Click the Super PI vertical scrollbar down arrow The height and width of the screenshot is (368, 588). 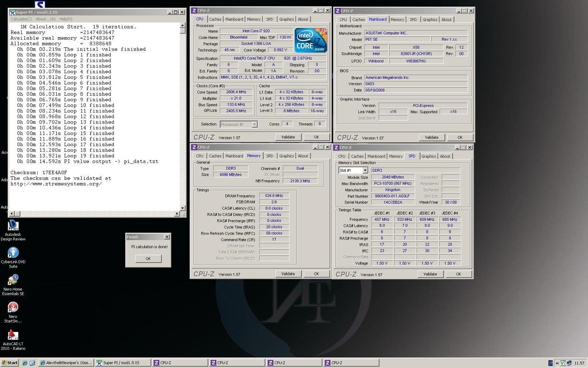coord(183,208)
